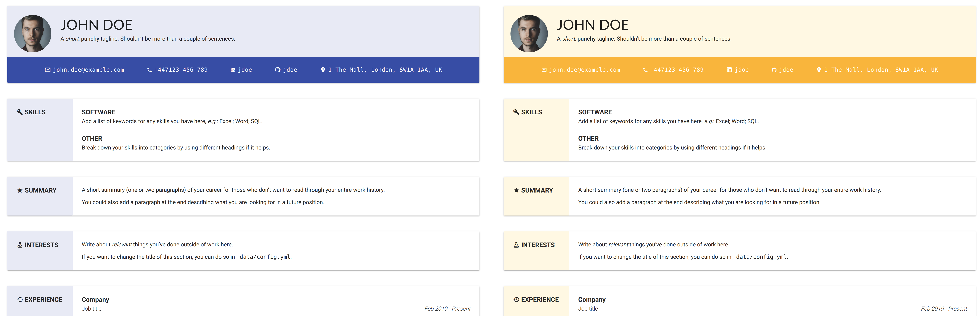980x316 pixels.
Task: Click star icon beside right SUMMARY heading
Action: [x=516, y=190]
